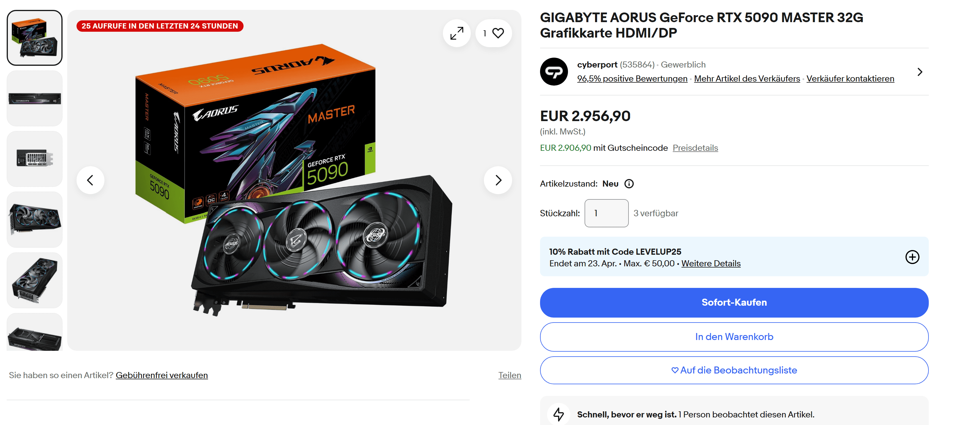Click the Sofort-Kaufen button
This screenshot has height=425, width=980.
point(734,302)
